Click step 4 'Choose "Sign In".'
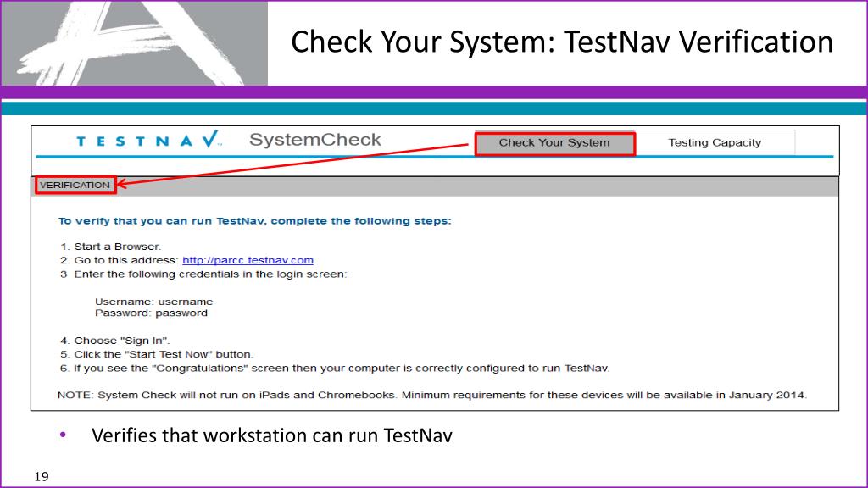868x488 pixels. (x=114, y=341)
